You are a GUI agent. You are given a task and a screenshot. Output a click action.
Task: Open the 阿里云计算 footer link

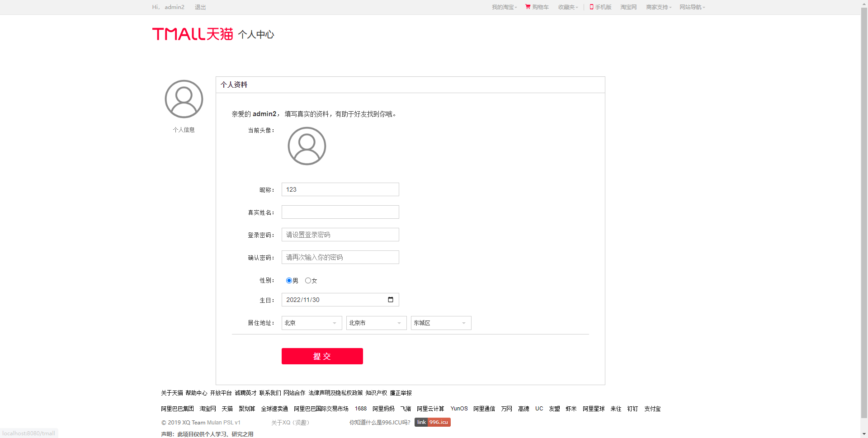coord(431,409)
